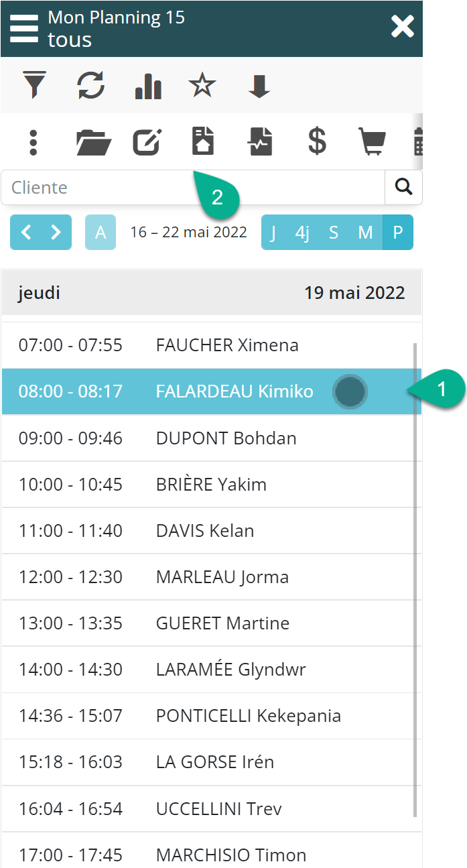Toggle the A agenda button
Screen dimensions: 467x868
point(101,233)
